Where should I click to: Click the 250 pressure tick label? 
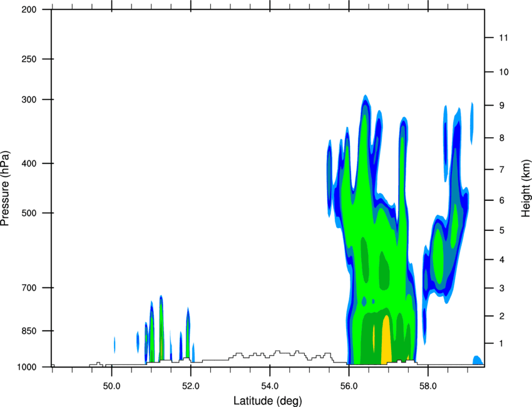[x=29, y=59]
